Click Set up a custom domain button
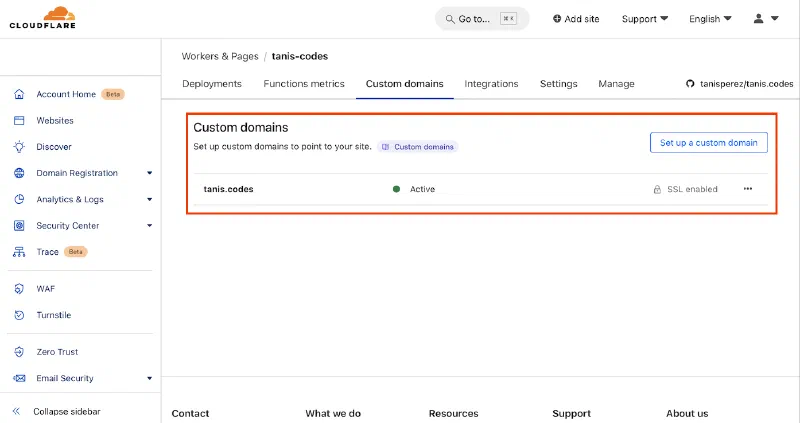This screenshot has height=423, width=800. [709, 143]
